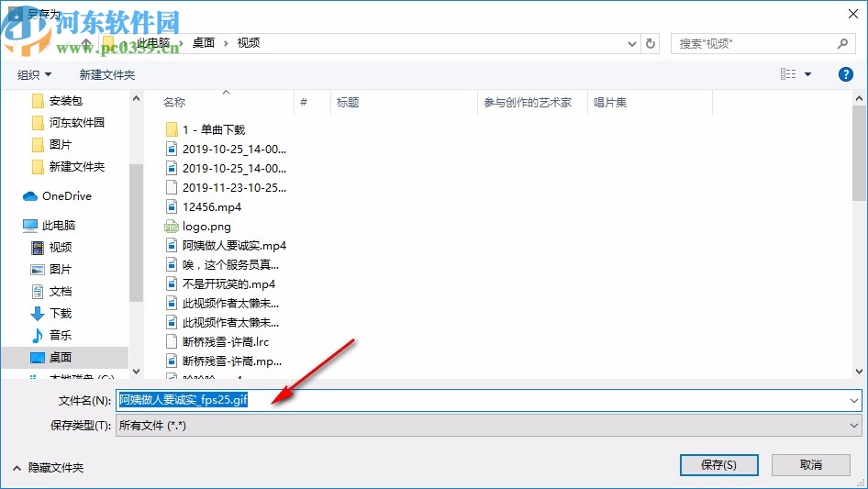Select the 断桥残雪-许嵩.mp file icon
Screen dimensions: 868x489
tap(172, 361)
